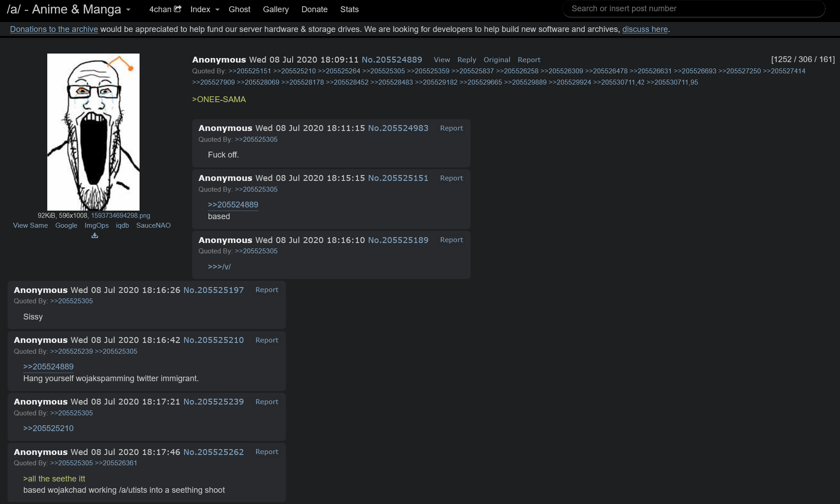Go to the Ghost page
The image size is (840, 504).
[x=239, y=9]
